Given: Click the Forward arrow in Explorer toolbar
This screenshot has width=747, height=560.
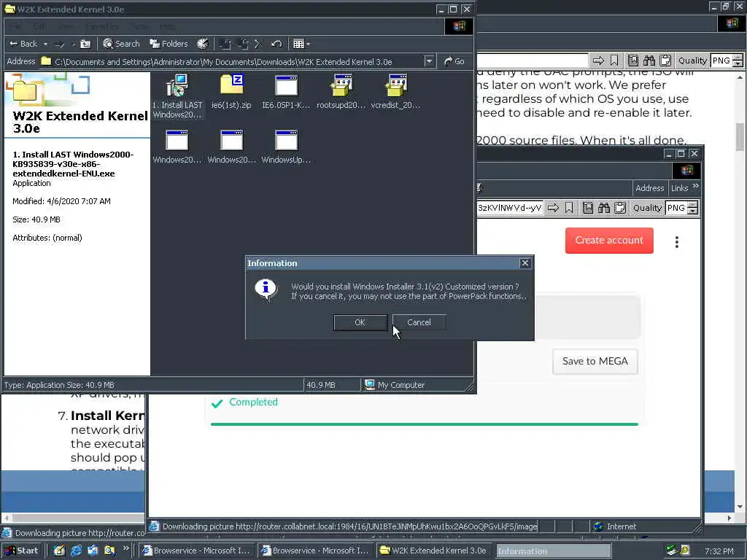Looking at the screenshot, I should 60,44.
